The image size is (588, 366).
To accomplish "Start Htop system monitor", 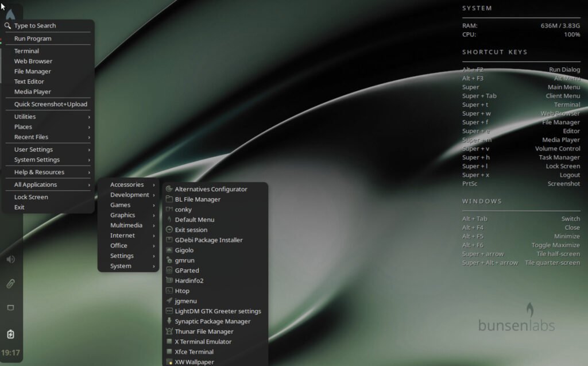I will click(182, 291).
